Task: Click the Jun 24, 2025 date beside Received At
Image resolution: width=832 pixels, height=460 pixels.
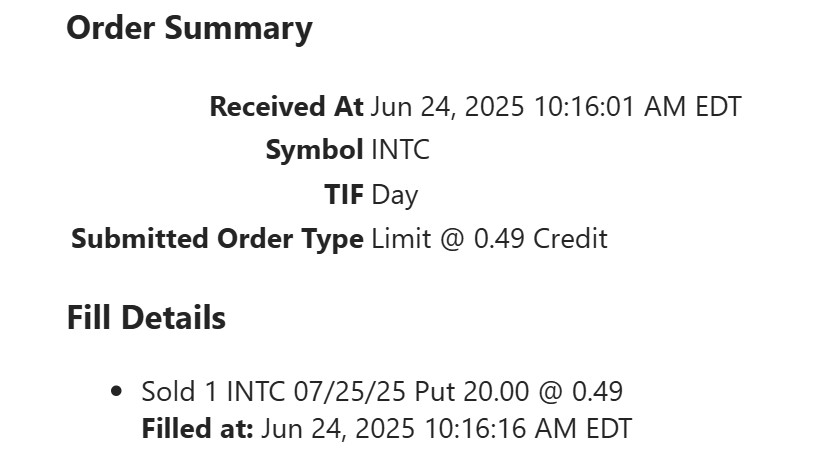Action: [x=447, y=107]
